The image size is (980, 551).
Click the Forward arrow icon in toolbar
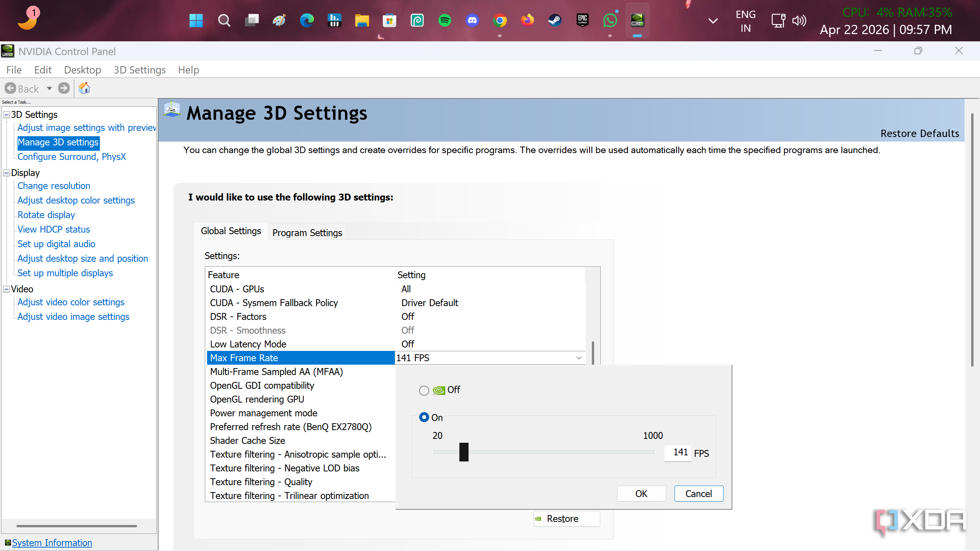click(x=64, y=88)
